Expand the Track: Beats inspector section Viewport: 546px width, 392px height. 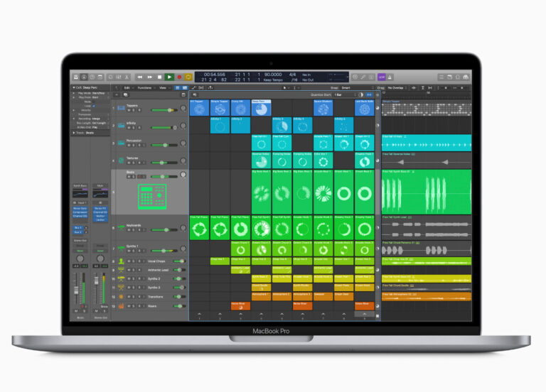pos(74,133)
